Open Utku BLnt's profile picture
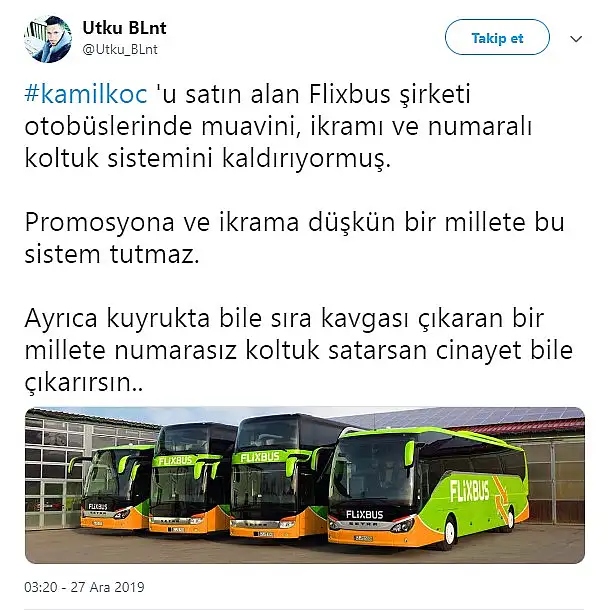The height and width of the screenshot is (610, 608). (x=47, y=39)
